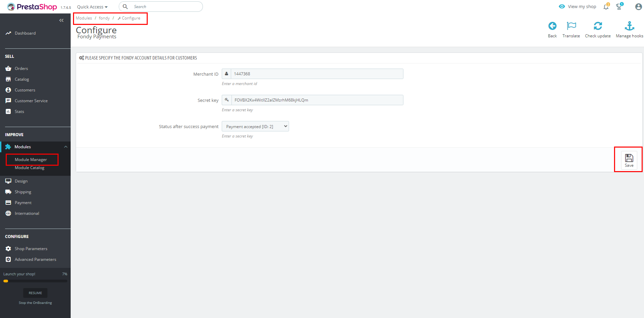Click the Modules puzzle piece icon
This screenshot has width=644, height=318.
click(x=8, y=147)
